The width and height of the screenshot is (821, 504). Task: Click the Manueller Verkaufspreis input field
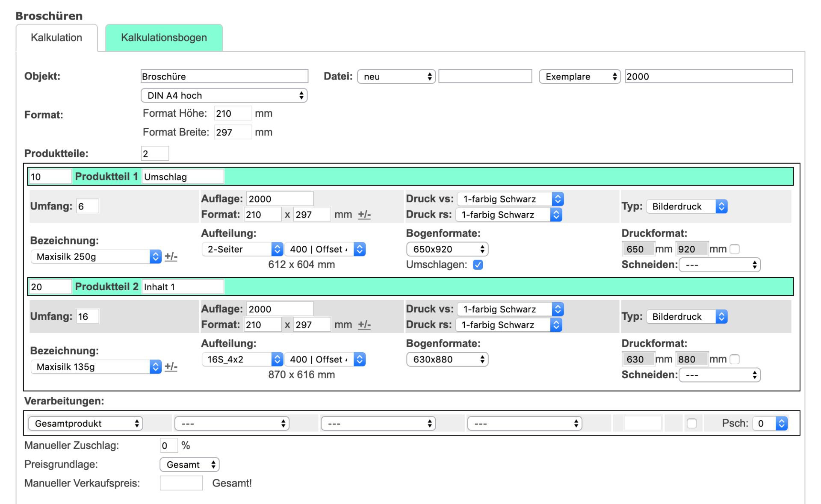(x=181, y=483)
